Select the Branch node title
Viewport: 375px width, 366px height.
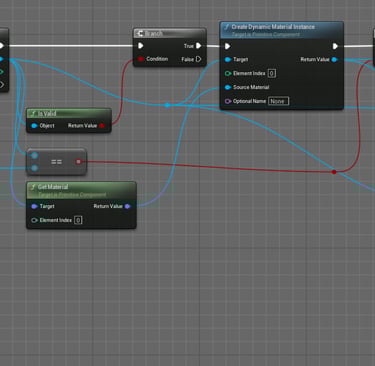(154, 34)
